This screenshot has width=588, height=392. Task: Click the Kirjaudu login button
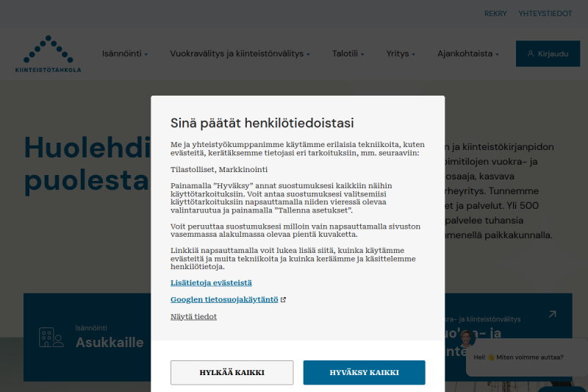click(548, 54)
